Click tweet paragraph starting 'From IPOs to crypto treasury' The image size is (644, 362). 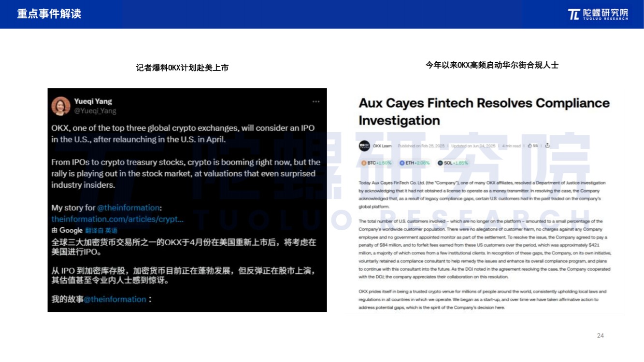pos(186,174)
